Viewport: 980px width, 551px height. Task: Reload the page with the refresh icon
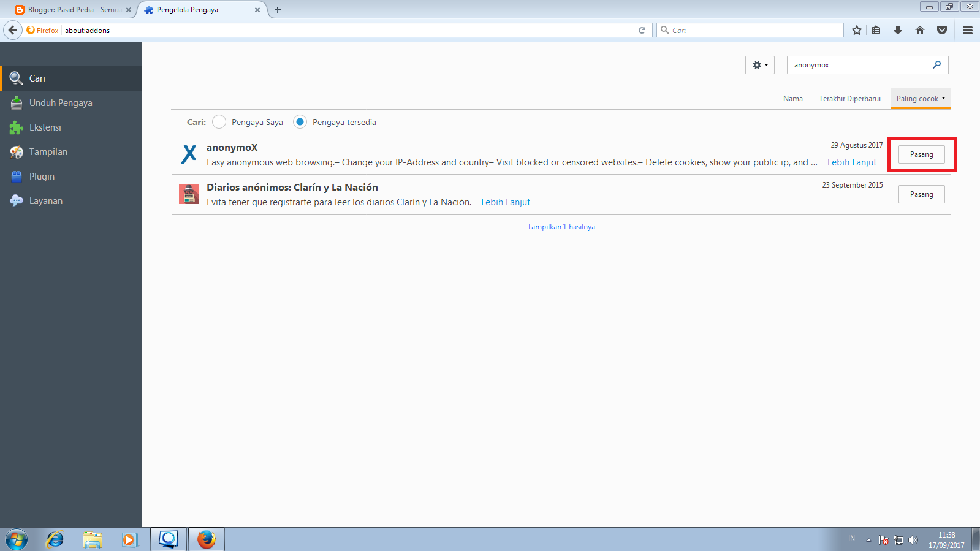642,30
